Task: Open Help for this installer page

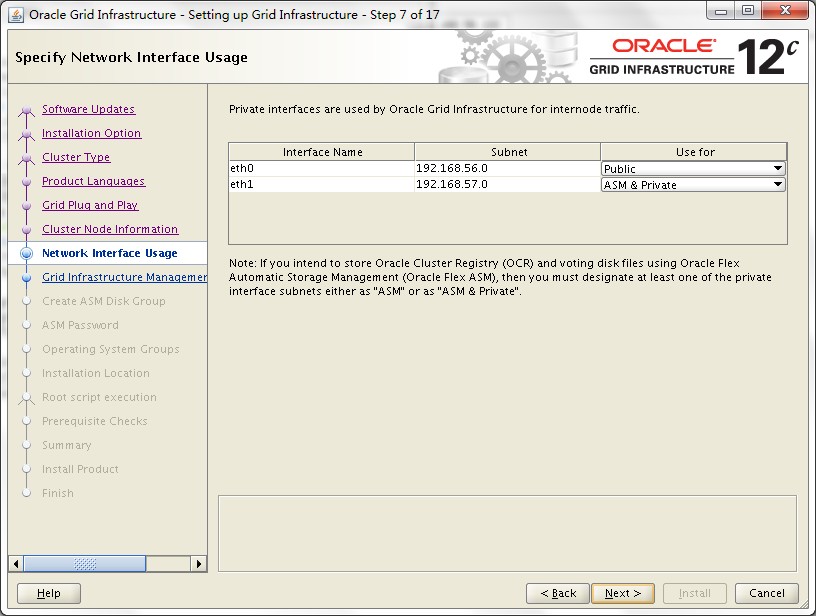Action: (49, 593)
